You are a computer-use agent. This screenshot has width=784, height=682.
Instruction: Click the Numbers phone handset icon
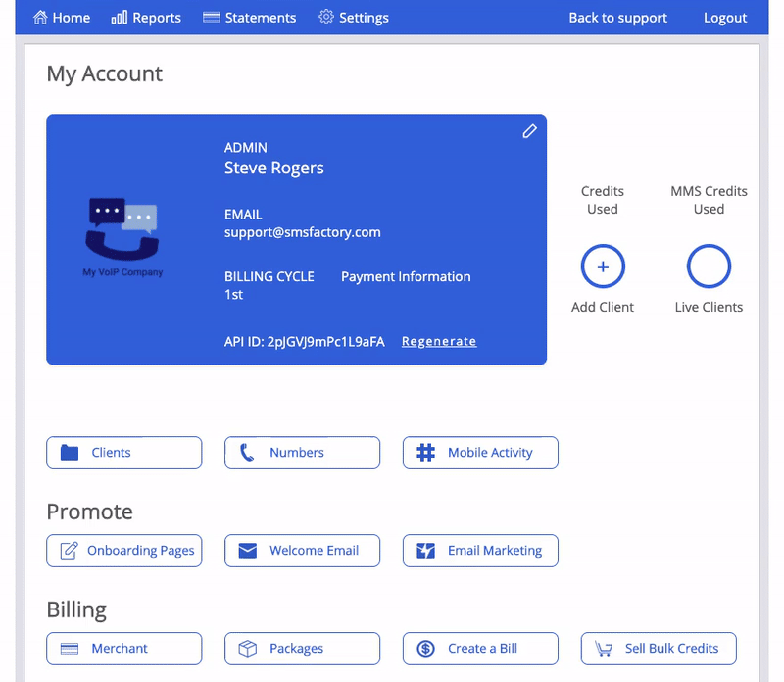(x=248, y=453)
